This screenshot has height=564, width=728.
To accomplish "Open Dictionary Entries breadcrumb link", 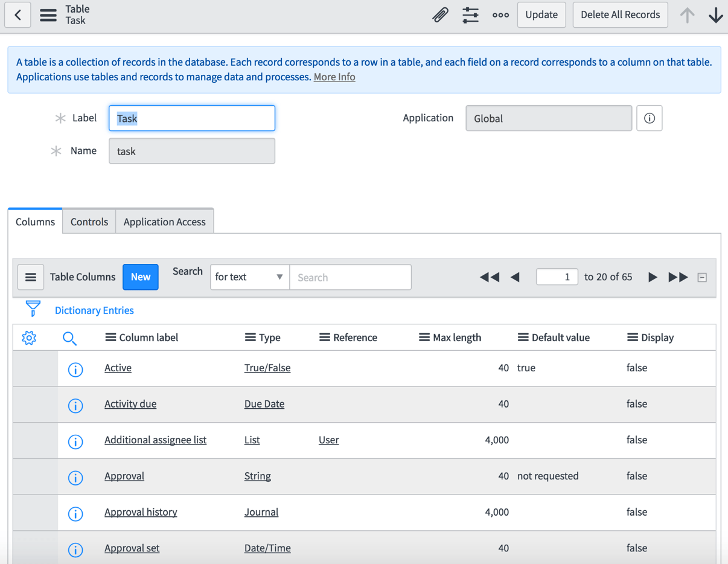I will click(94, 310).
